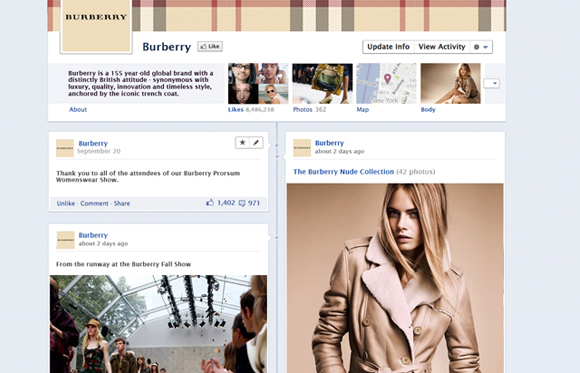
Task: Click Comment on Prorsum Womenswear post
Action: (x=94, y=203)
